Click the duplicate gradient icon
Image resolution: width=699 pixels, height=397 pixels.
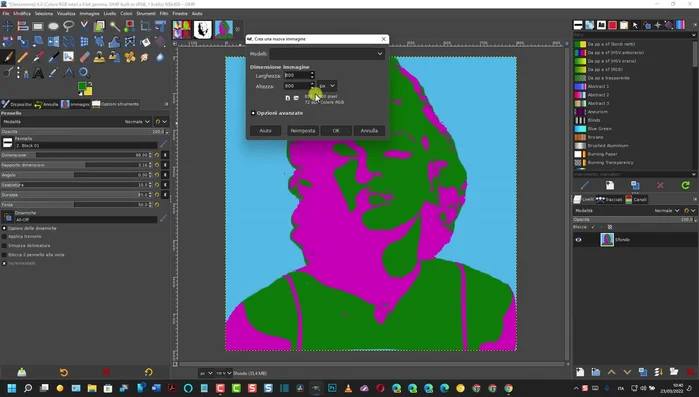point(635,185)
